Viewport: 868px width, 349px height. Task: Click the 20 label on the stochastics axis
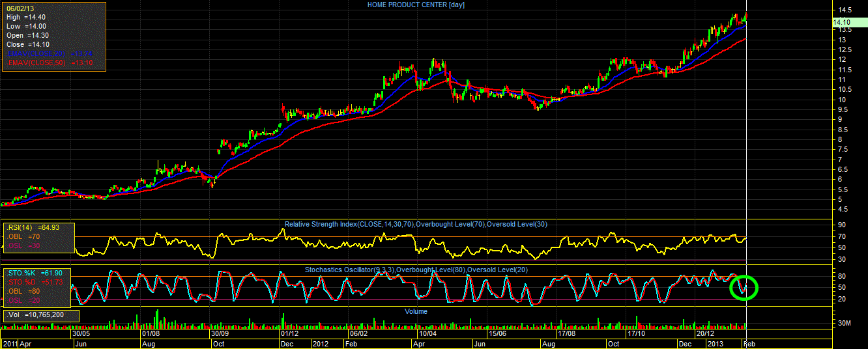pyautogui.click(x=842, y=300)
